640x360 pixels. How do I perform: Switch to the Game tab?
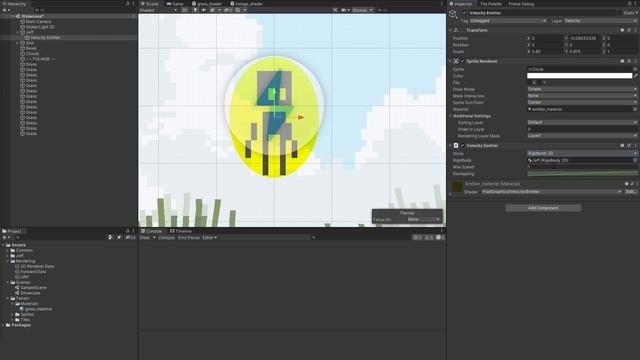pos(175,4)
